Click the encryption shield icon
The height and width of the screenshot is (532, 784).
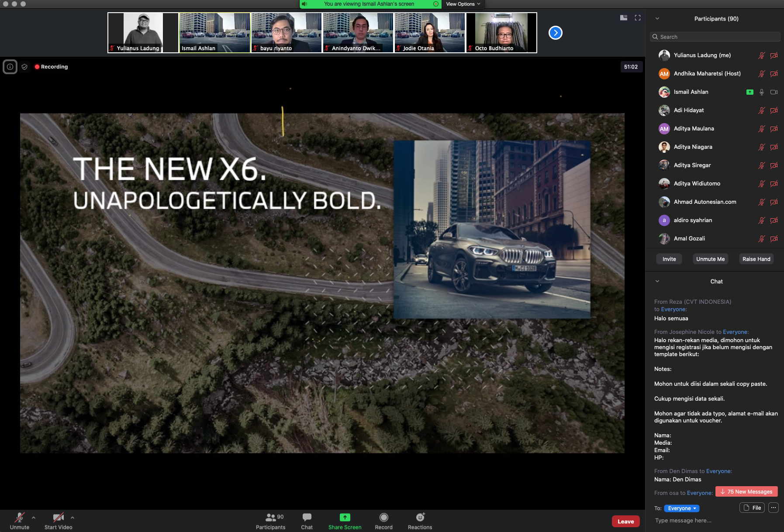click(x=24, y=67)
